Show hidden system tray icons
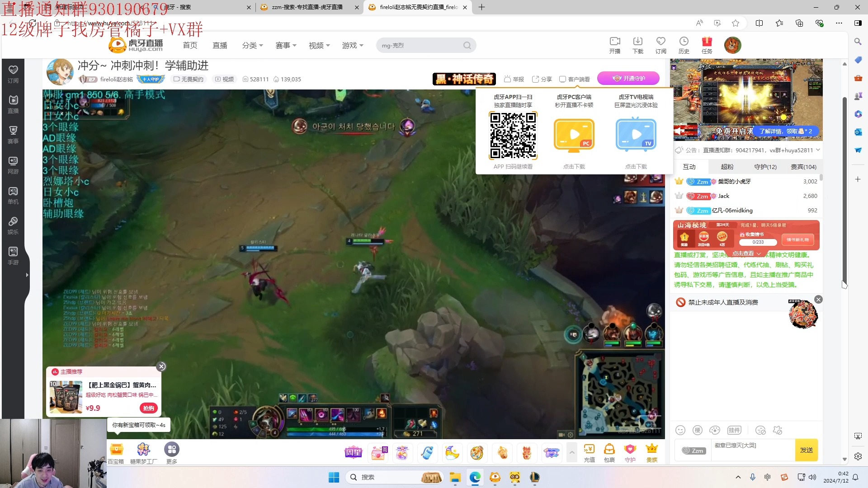868x488 pixels. point(738,477)
